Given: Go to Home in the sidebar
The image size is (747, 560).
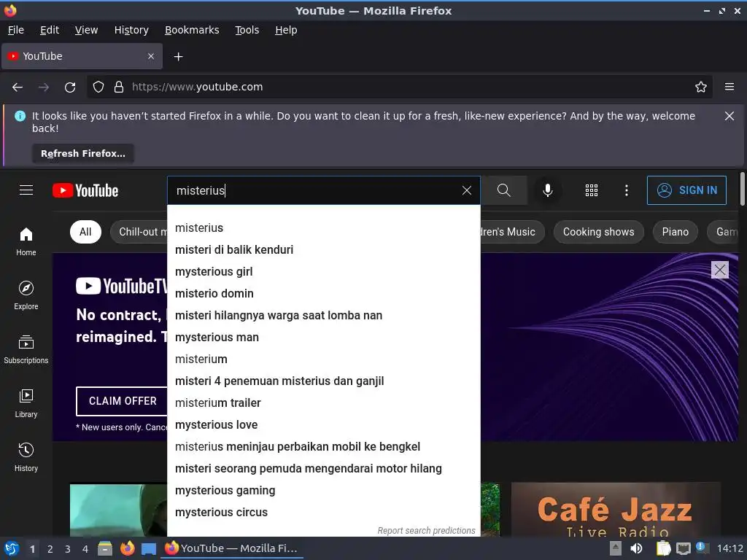Looking at the screenshot, I should tap(26, 241).
